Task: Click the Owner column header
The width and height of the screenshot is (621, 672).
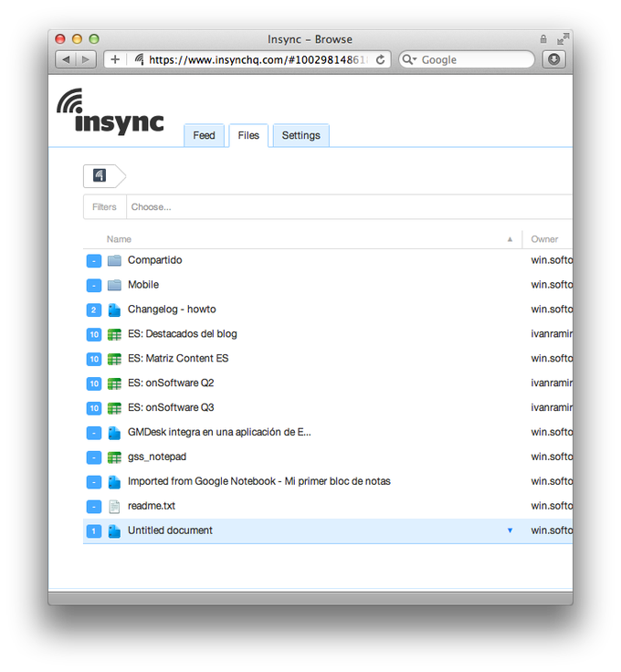Action: pyautogui.click(x=544, y=239)
